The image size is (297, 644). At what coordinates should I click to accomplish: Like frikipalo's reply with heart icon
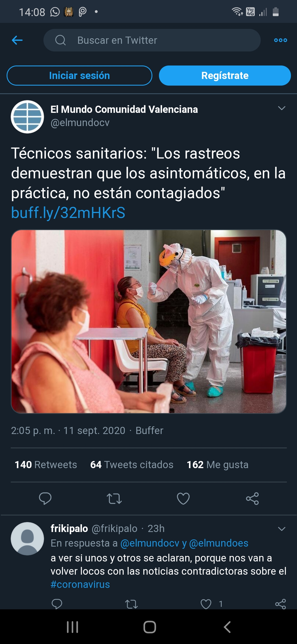pos(206,604)
